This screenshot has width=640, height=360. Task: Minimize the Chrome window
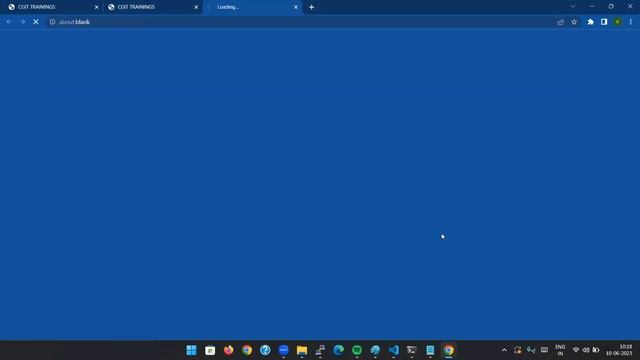point(592,7)
